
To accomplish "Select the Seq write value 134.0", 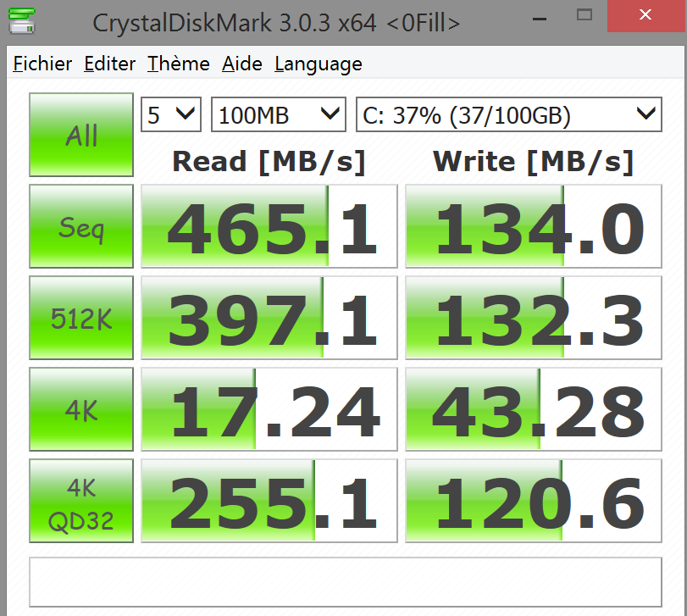I will click(x=533, y=226).
